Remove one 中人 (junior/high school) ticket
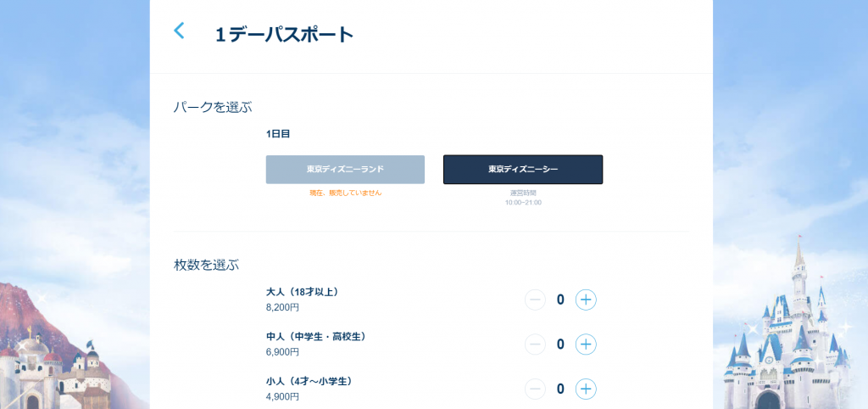Viewport: 868px width, 409px height. click(x=535, y=345)
